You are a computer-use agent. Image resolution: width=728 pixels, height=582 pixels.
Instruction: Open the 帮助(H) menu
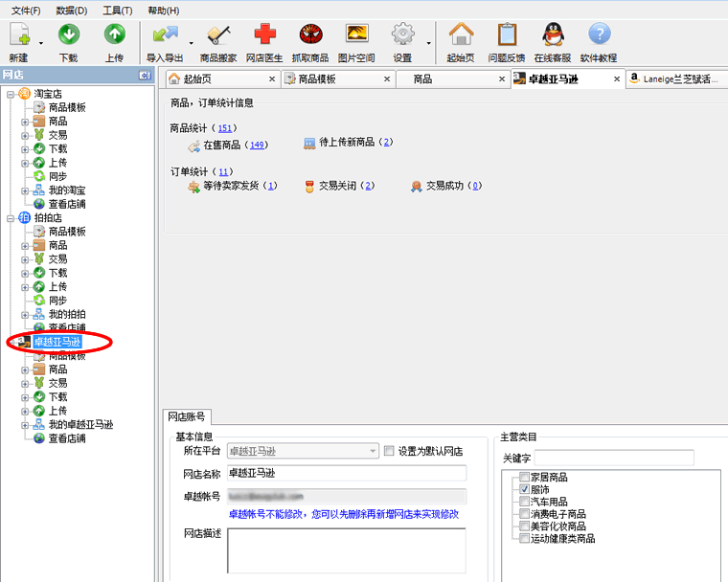coord(164,11)
